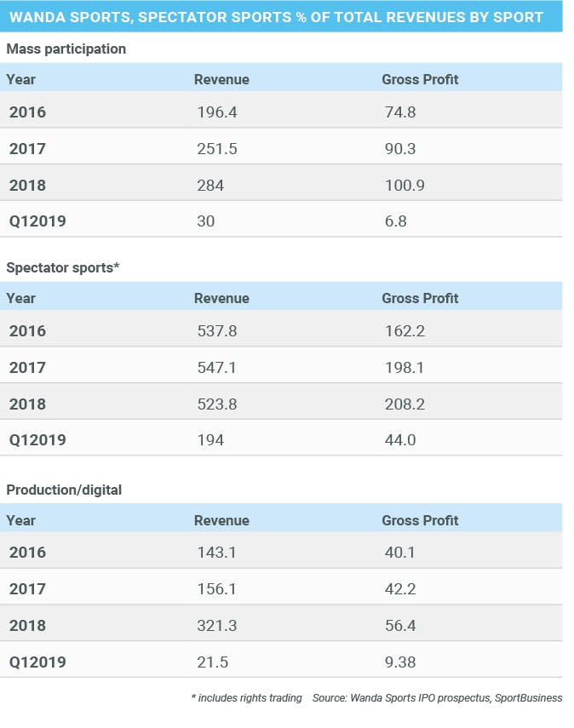The width and height of the screenshot is (574, 728).
Task: Select the 537.8 revenue cell
Action: point(215,331)
